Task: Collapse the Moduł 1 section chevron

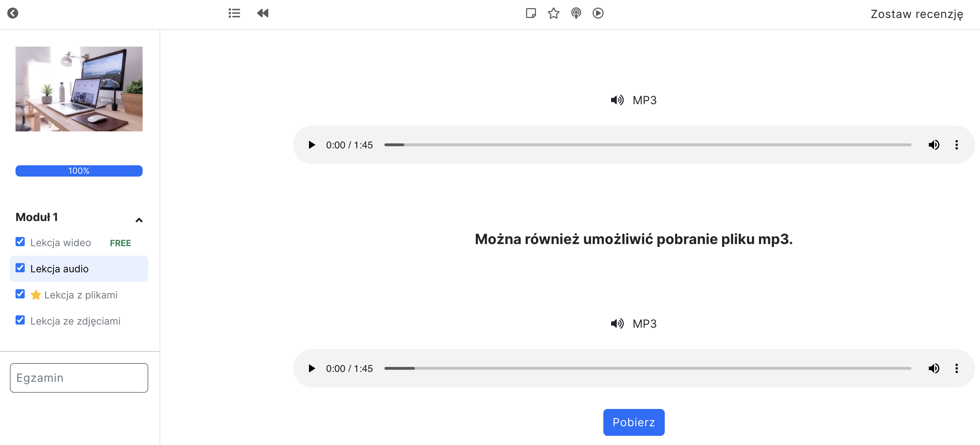Action: click(139, 220)
